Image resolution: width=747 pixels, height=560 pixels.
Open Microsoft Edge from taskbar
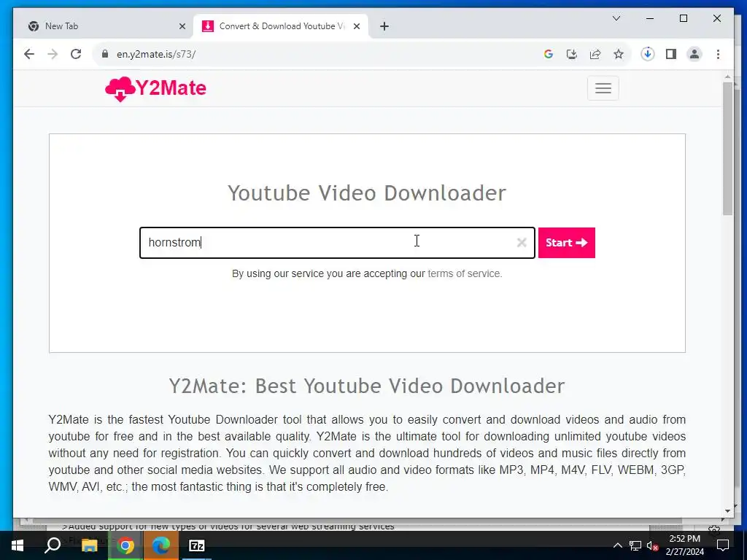pos(161,545)
